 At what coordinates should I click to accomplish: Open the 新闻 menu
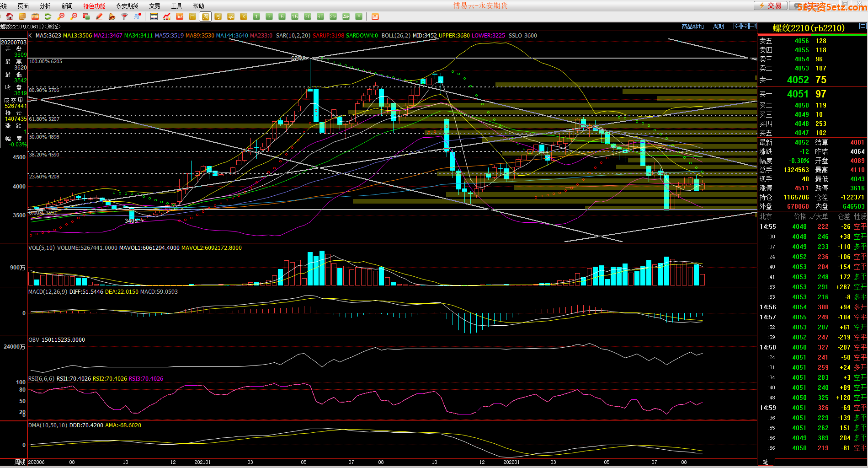point(67,6)
